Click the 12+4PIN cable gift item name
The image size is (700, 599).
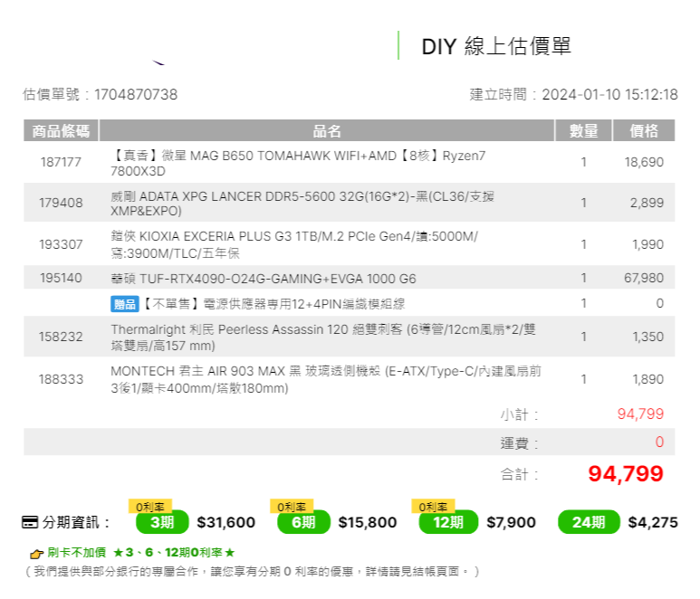[273, 304]
